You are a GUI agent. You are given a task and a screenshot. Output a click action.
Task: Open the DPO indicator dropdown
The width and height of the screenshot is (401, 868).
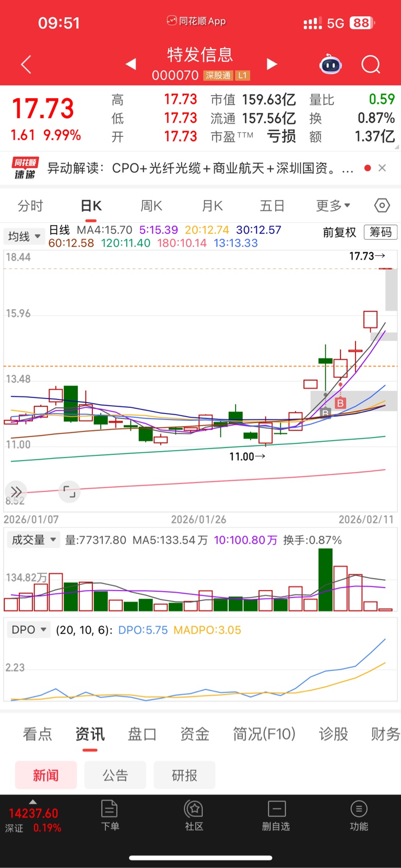pos(28,630)
